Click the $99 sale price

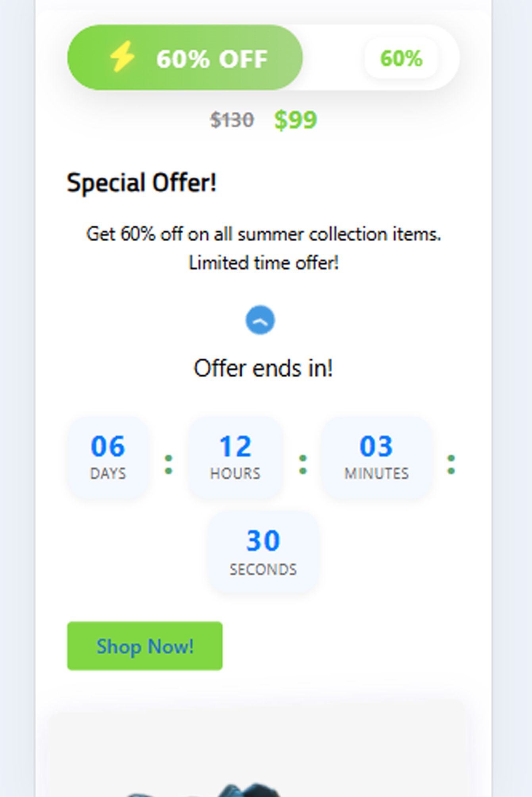pos(296,120)
